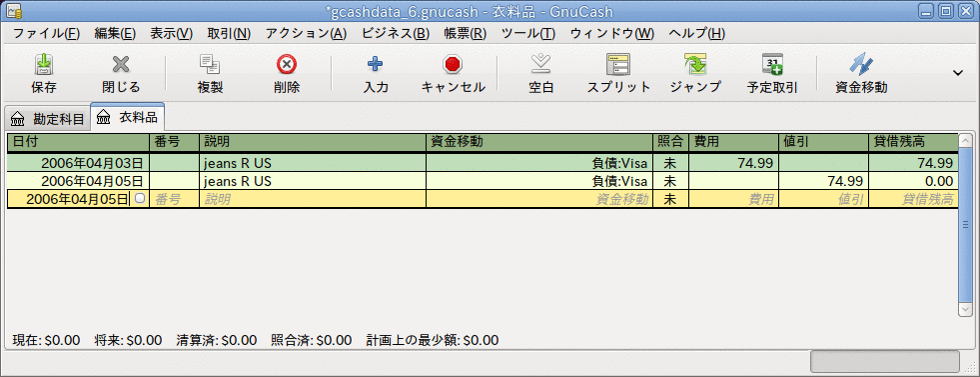Click the 照合済: $0.00 summary text
The height and width of the screenshot is (377, 980).
click(x=312, y=341)
